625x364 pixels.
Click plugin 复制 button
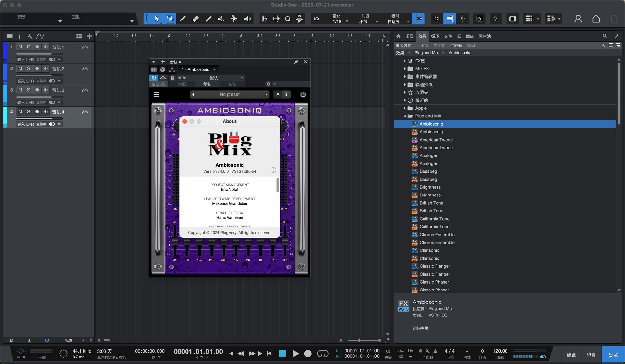point(207,84)
